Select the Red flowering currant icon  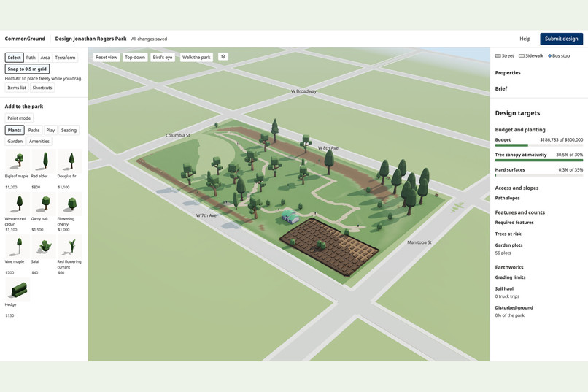[x=70, y=247]
